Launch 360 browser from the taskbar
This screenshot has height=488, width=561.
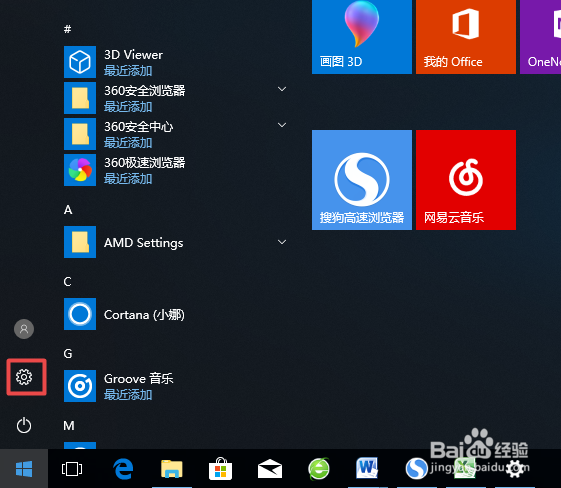point(318,469)
